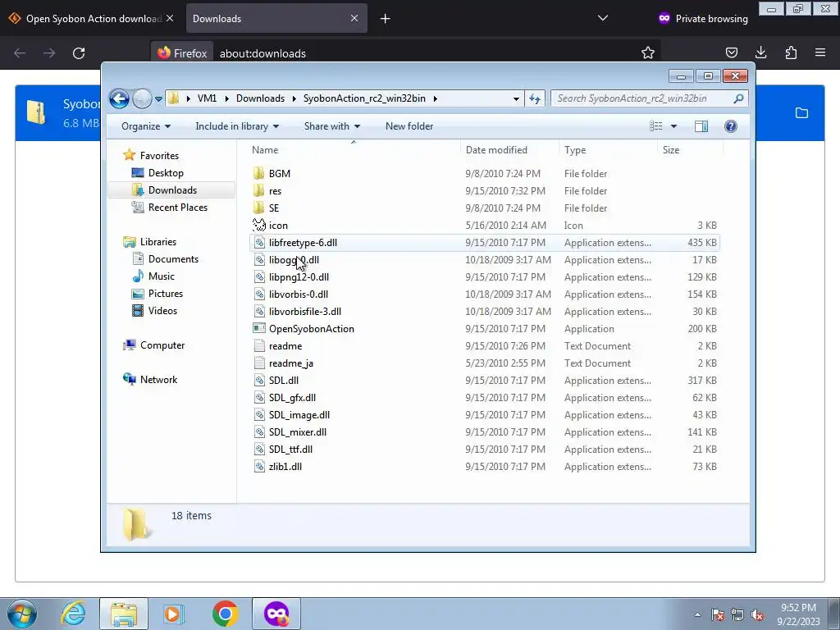Click VM1 in the address breadcrumb

pyautogui.click(x=207, y=98)
